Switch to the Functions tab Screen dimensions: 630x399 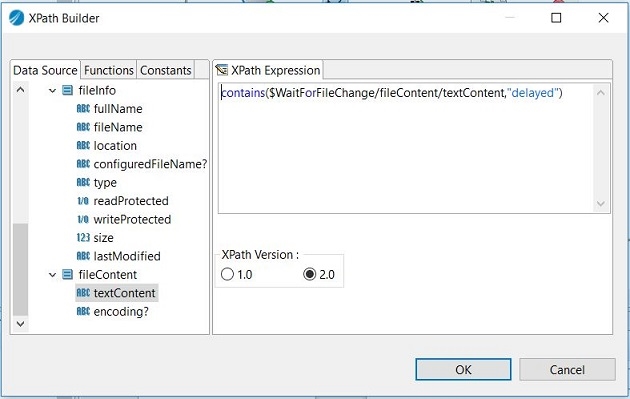point(108,70)
